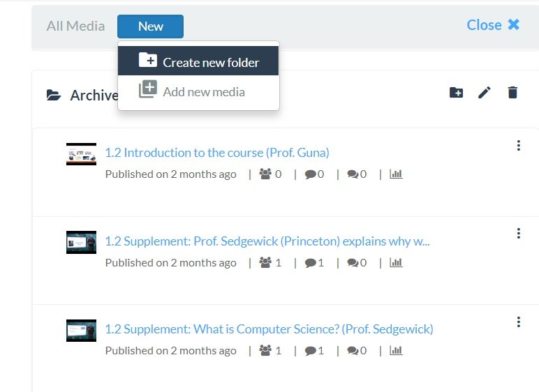
Task: Click comments bubble on Princeton supplement video
Action: 311,263
